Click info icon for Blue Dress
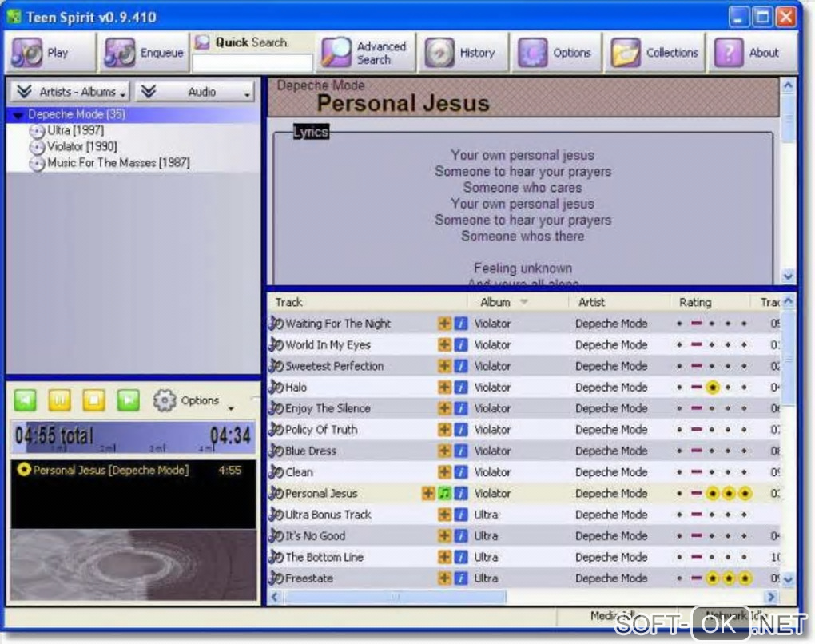The height and width of the screenshot is (644, 815). point(460,451)
